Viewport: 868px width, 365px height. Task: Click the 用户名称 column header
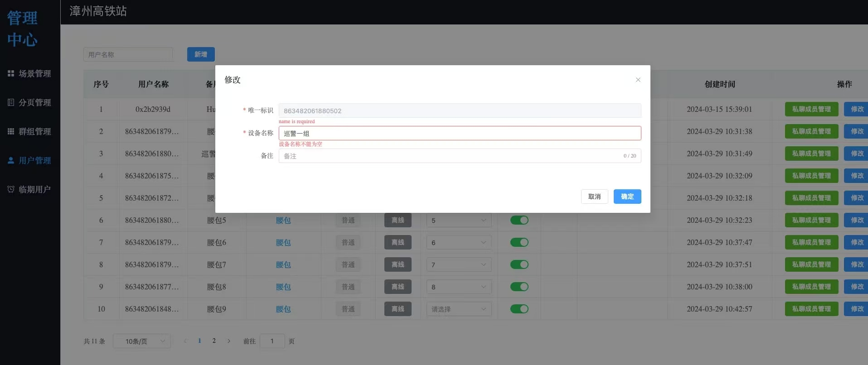pyautogui.click(x=153, y=84)
